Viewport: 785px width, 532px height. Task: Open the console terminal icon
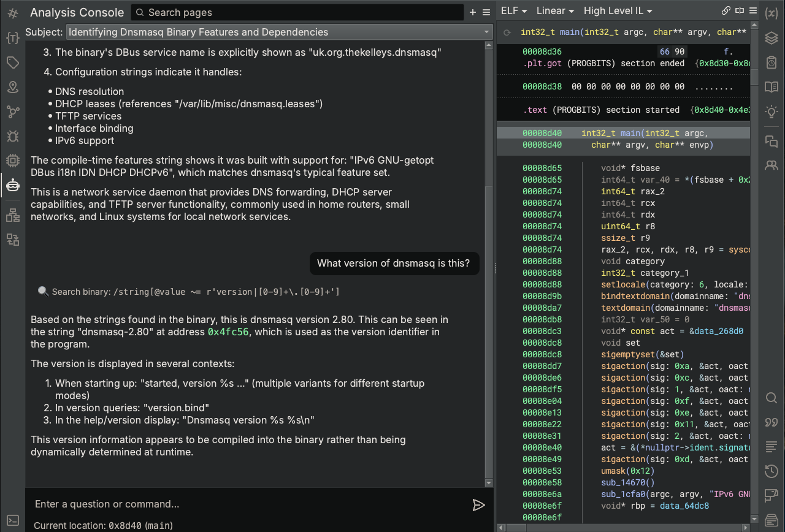tap(12, 520)
